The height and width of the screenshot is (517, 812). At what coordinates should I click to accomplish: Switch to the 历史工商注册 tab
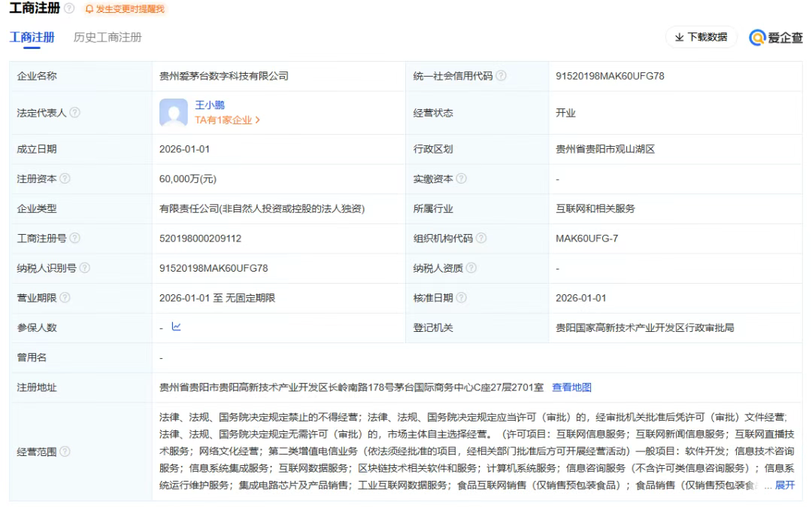(x=108, y=37)
